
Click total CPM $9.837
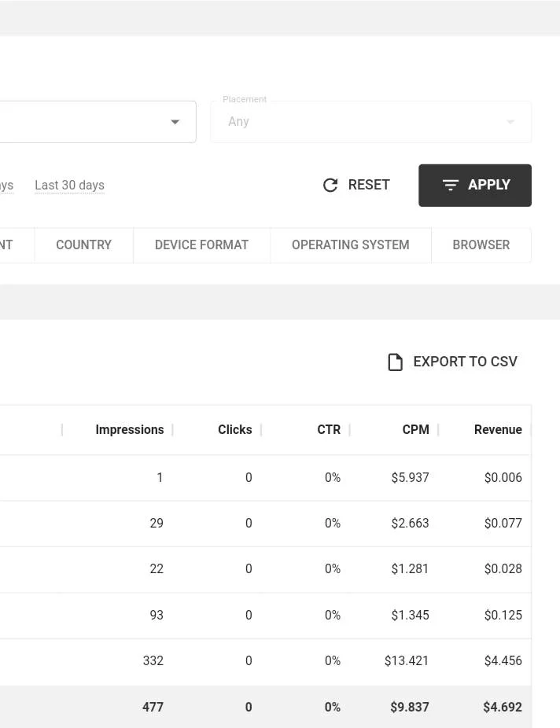click(x=409, y=707)
